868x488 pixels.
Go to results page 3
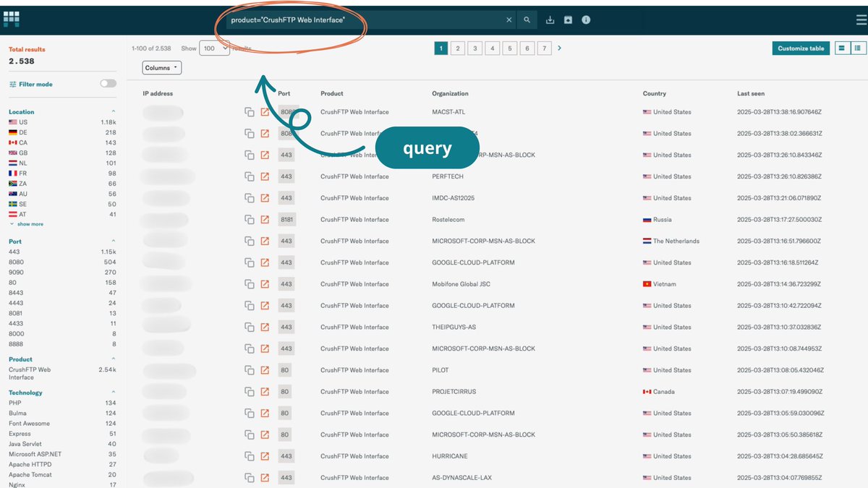pyautogui.click(x=475, y=48)
